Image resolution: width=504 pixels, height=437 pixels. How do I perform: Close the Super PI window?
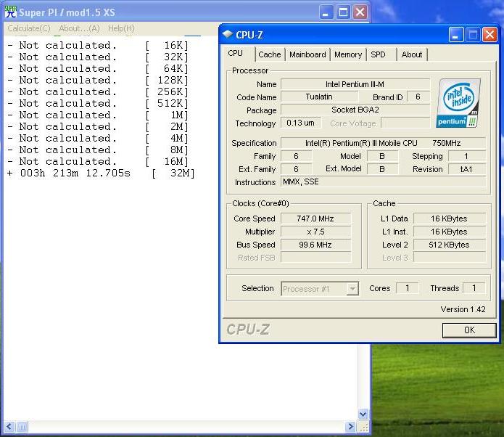[360, 12]
